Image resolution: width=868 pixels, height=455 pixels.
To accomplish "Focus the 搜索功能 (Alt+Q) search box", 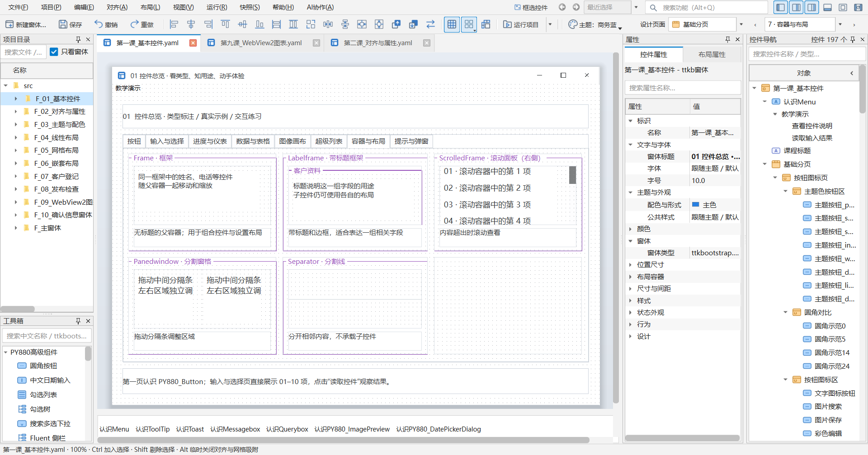I will pos(707,7).
